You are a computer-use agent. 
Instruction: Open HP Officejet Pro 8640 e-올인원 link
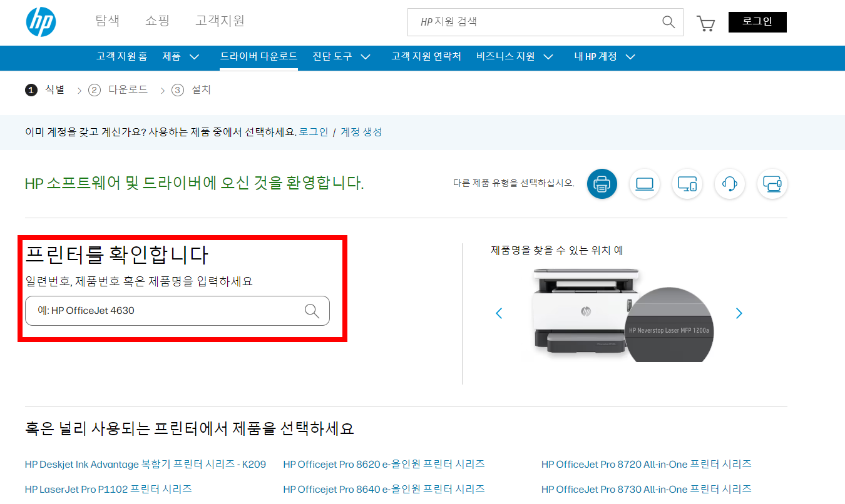coord(384,489)
